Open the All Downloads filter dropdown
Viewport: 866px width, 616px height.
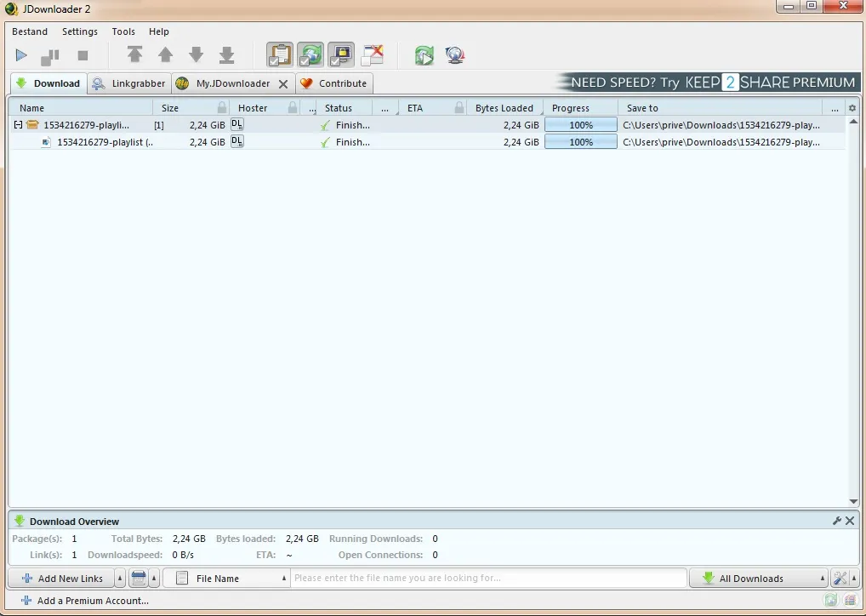pos(758,578)
